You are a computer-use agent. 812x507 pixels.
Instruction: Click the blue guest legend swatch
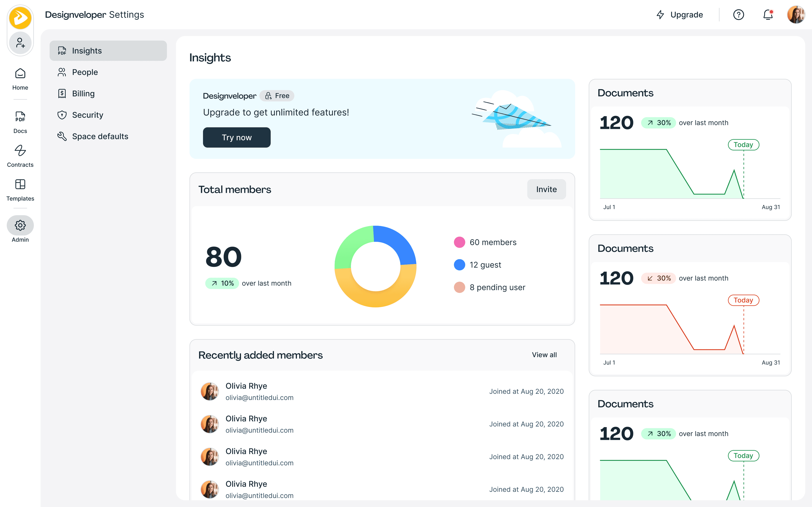pos(459,265)
